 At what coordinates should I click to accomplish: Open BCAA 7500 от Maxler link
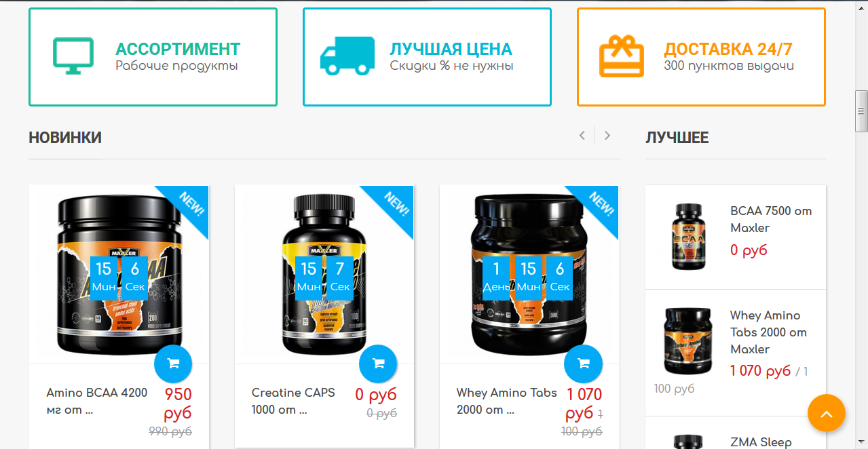tap(771, 219)
